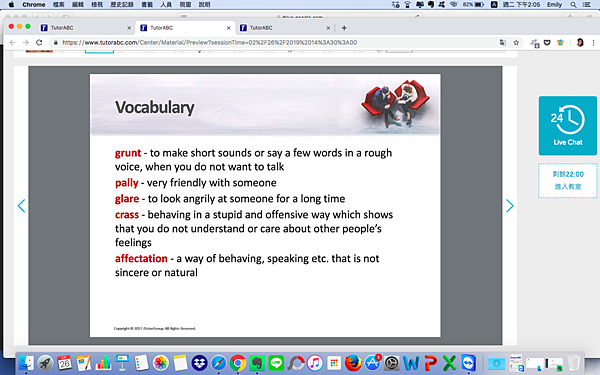This screenshot has width=600, height=375.
Task: Open the Chrome application menu
Action: [34, 5]
